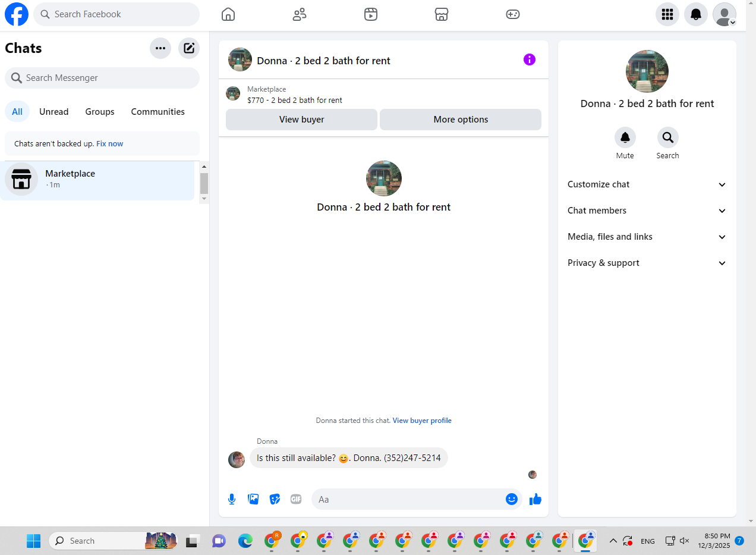Expand the Chat members section

click(x=647, y=211)
